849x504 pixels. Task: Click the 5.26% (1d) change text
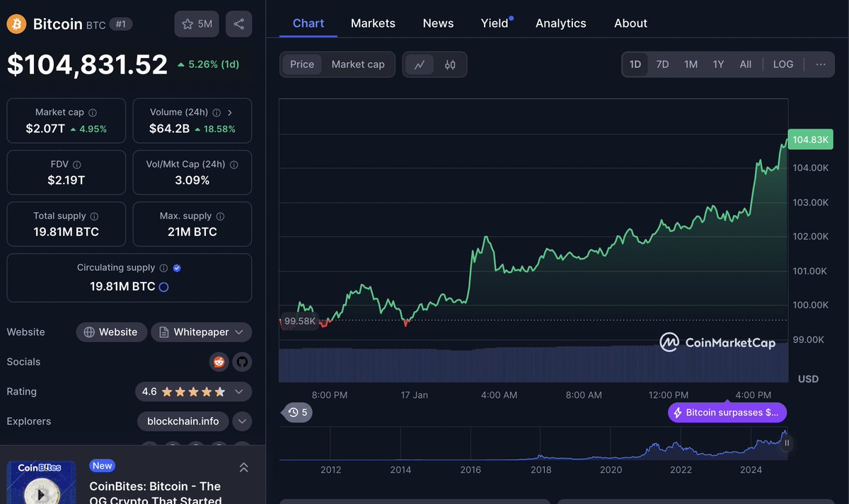pyautogui.click(x=208, y=64)
